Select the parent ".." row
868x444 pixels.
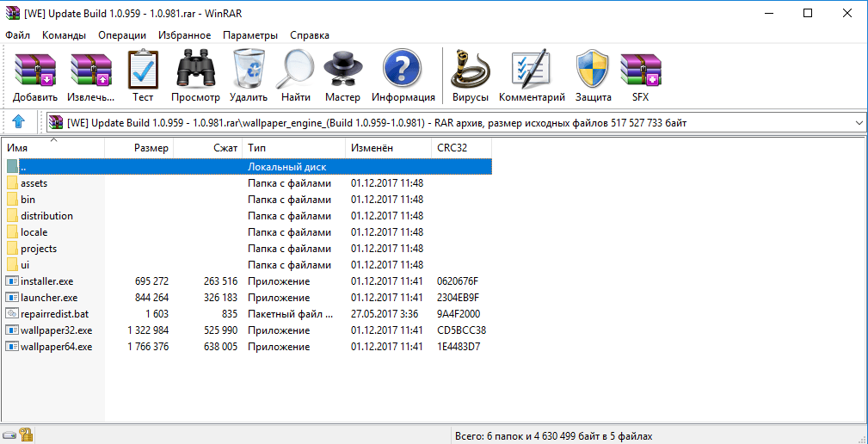(x=249, y=166)
